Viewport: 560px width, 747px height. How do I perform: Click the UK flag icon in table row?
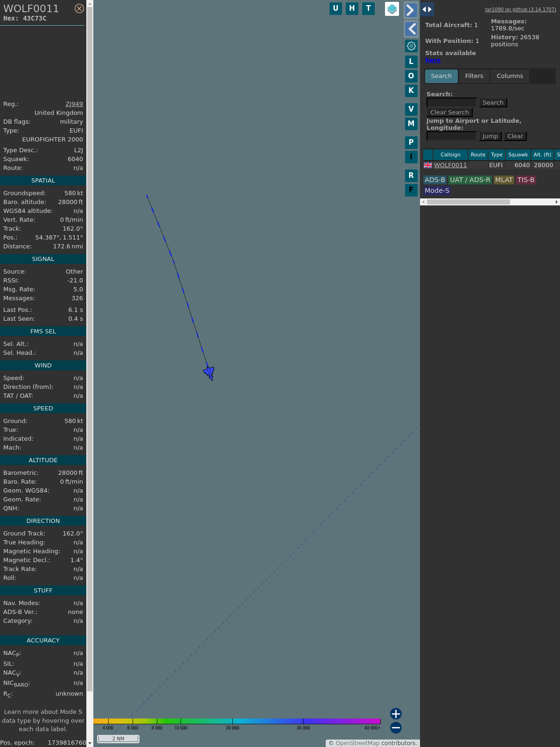[428, 165]
